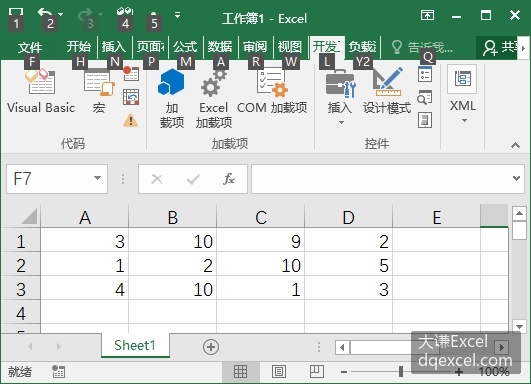Switch to the 审阅 tab
531x384 pixels.
(255, 47)
